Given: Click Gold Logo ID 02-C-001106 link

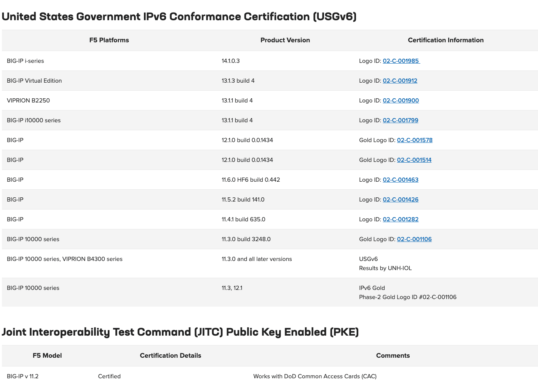Looking at the screenshot, I should pyautogui.click(x=414, y=239).
